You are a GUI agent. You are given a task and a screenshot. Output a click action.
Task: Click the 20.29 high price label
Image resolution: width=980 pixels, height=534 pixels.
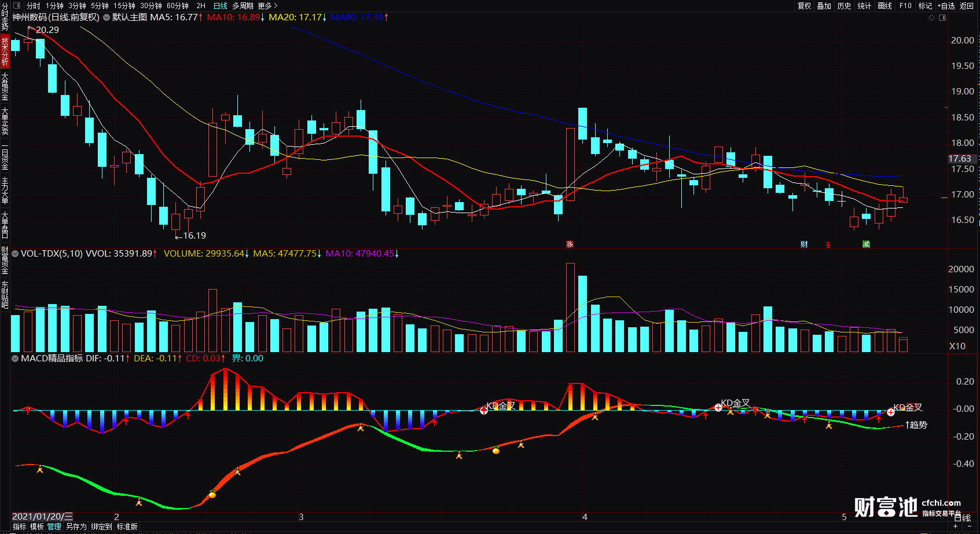[47, 30]
